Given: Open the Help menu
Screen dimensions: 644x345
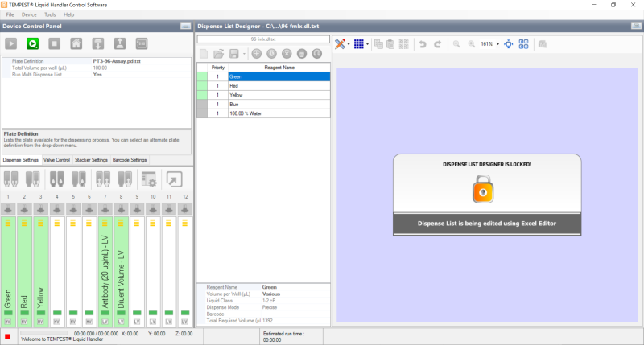Looking at the screenshot, I should pyautogui.click(x=68, y=14).
